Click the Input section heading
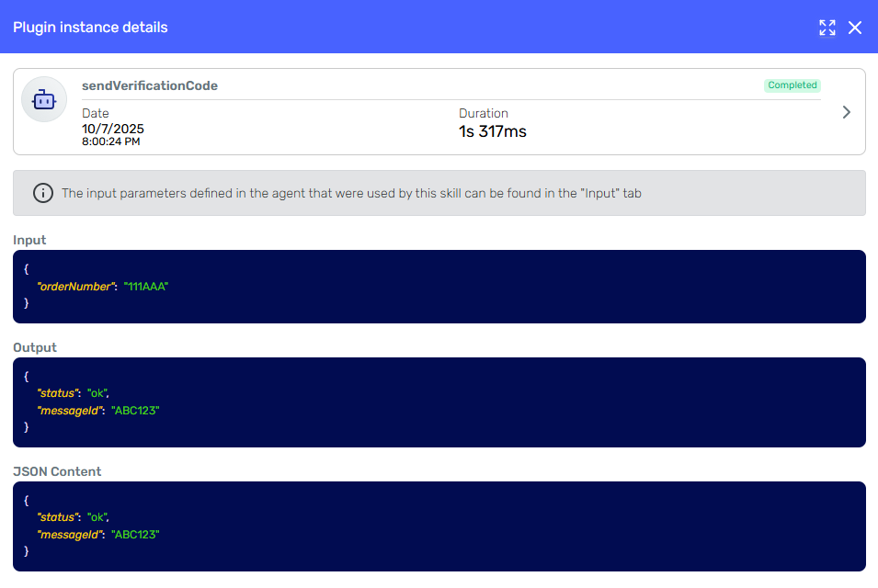The width and height of the screenshot is (878, 588). (29, 240)
